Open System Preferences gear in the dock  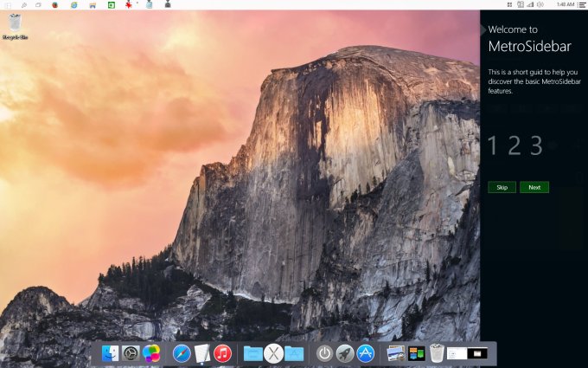click(131, 353)
